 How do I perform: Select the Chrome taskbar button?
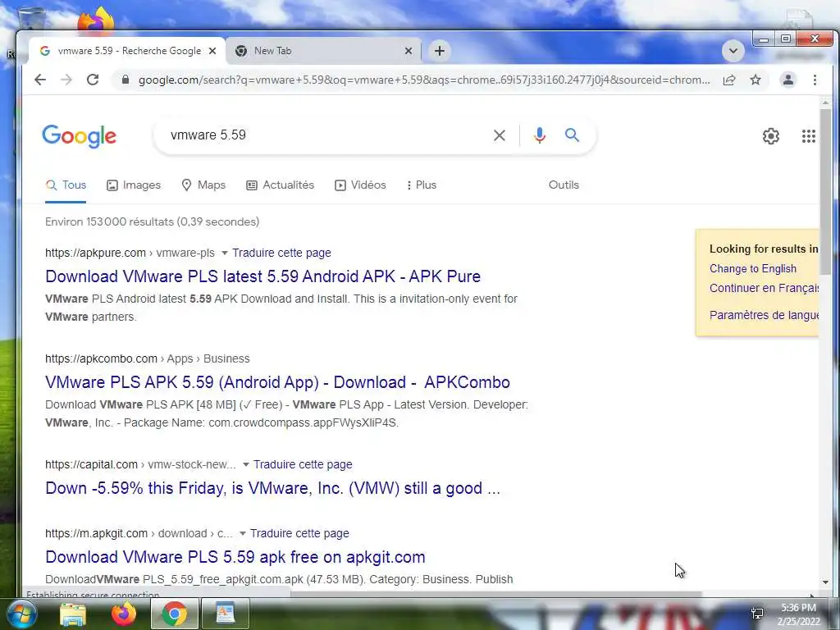pos(174,614)
